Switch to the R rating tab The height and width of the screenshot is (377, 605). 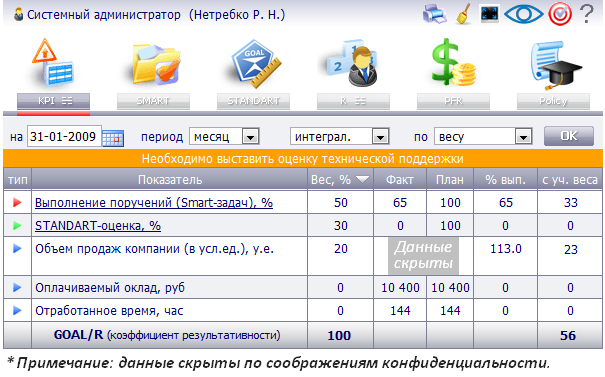pyautogui.click(x=353, y=101)
